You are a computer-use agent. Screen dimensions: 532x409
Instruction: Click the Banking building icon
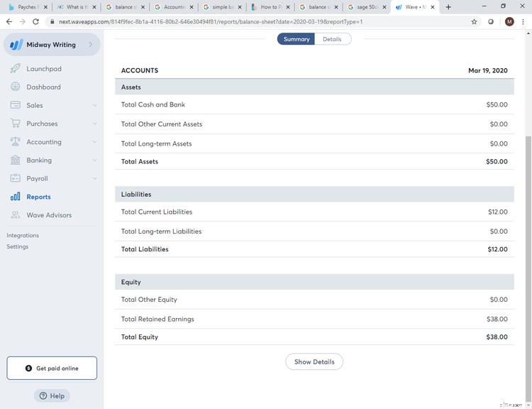point(16,160)
